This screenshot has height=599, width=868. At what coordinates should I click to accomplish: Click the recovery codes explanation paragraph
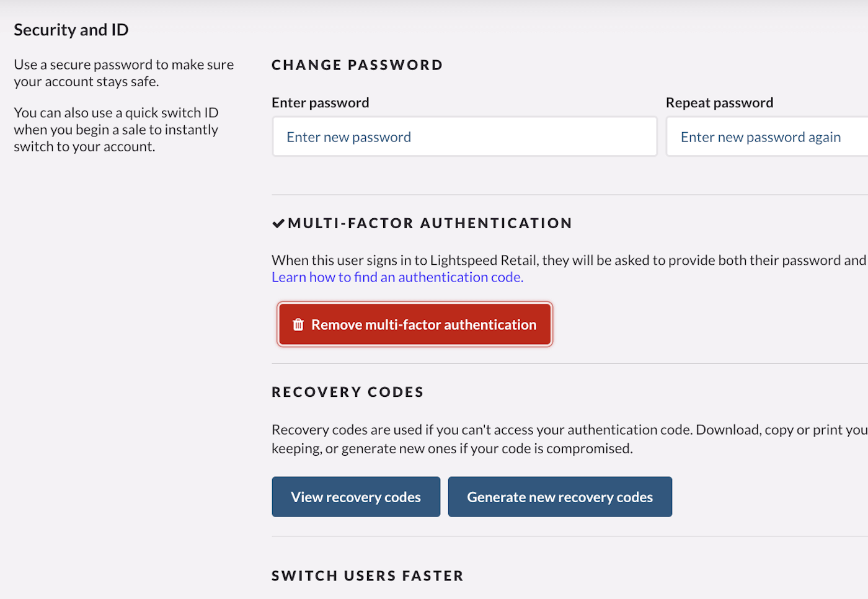[x=496, y=439]
